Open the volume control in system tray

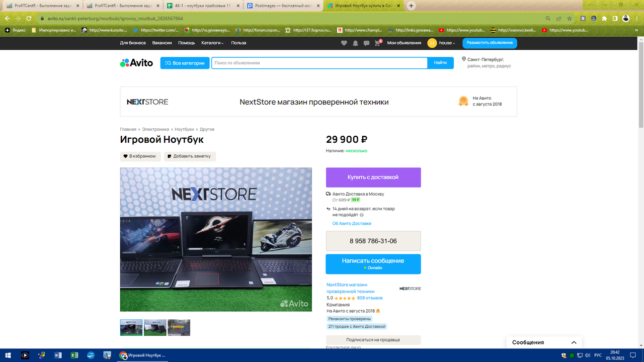[588, 355]
